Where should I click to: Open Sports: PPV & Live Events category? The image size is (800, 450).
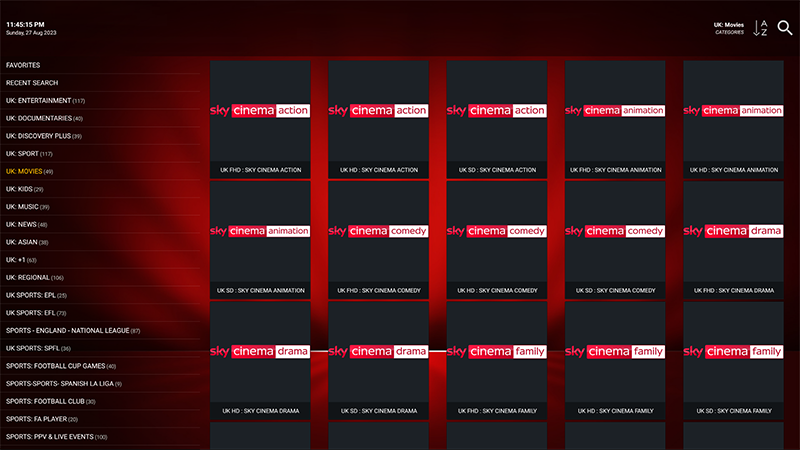pos(56,436)
